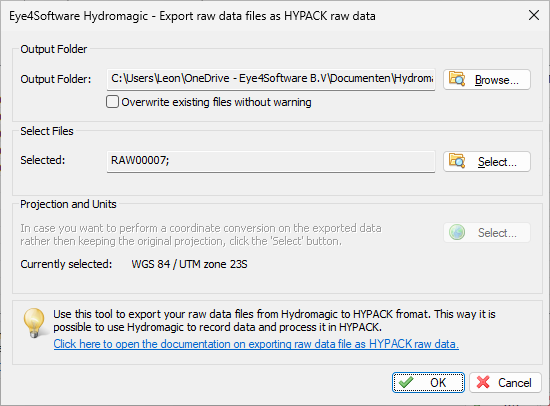The width and height of the screenshot is (550, 406).
Task: Click the 'Output Folder:' label
Action: [x=55, y=79]
